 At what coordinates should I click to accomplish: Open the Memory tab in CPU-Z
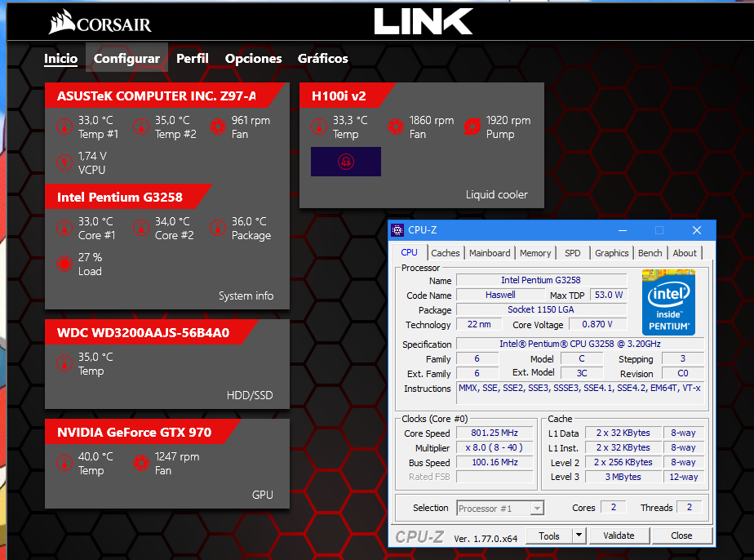point(535,253)
